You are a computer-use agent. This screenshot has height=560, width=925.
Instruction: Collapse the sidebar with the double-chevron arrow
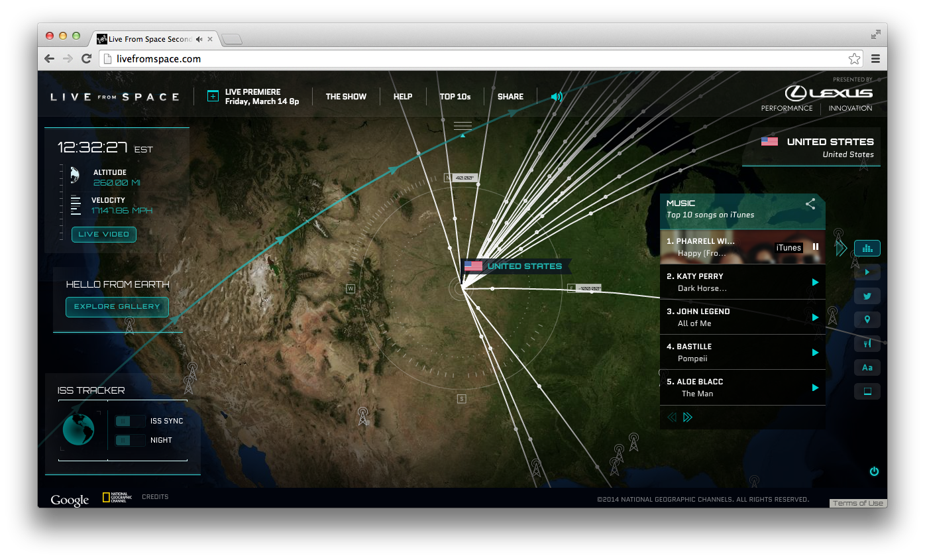(x=840, y=248)
